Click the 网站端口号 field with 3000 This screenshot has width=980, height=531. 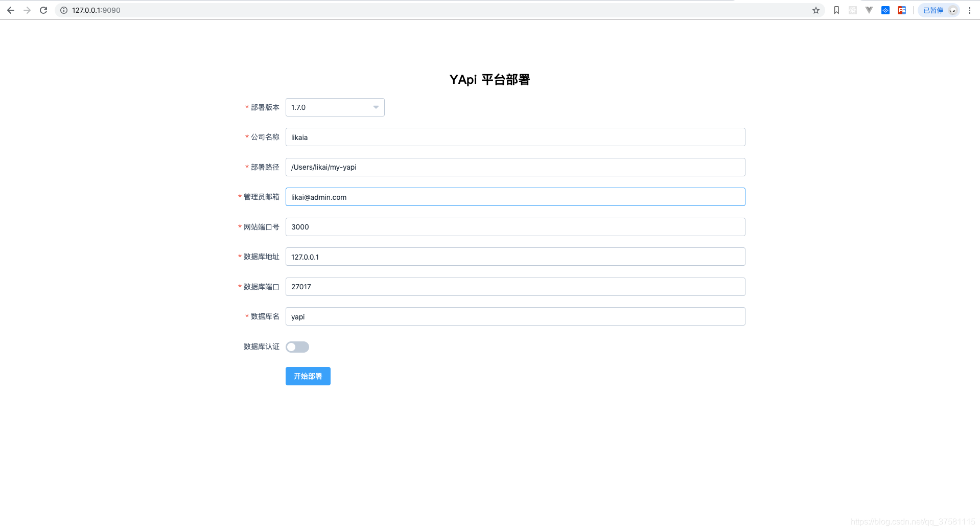click(x=516, y=227)
